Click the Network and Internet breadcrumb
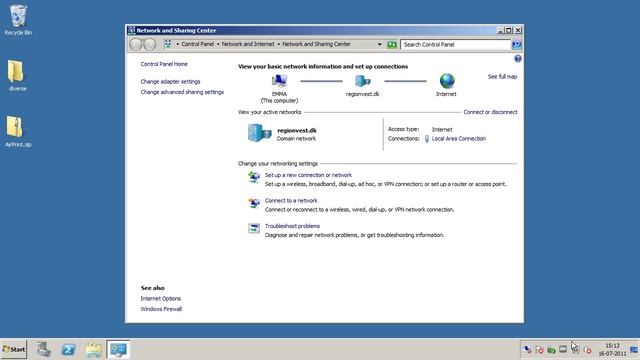 248,44
